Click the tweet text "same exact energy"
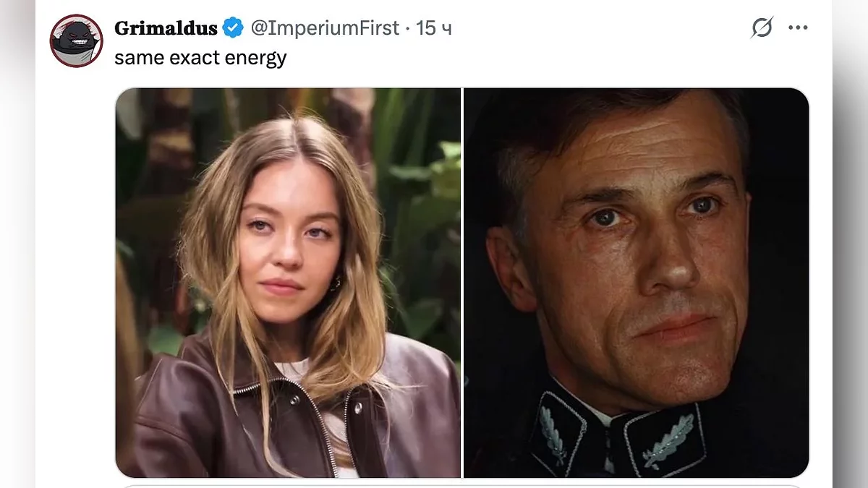 [x=200, y=58]
